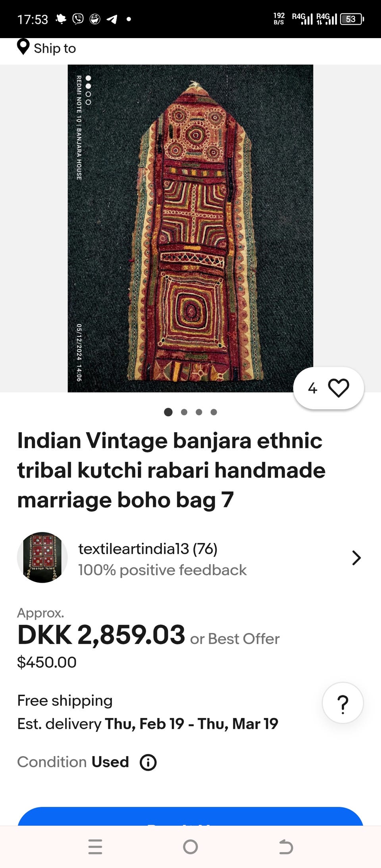Jump to third photo using carousel dot
Screen dimensions: 381x868
pyautogui.click(x=199, y=412)
